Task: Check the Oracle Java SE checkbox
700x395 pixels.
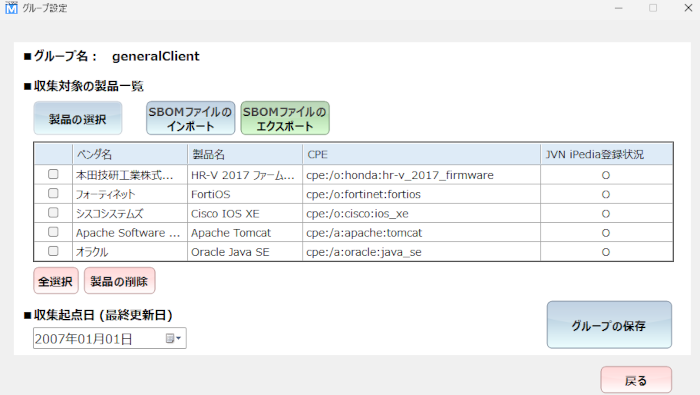Action: pos(53,251)
